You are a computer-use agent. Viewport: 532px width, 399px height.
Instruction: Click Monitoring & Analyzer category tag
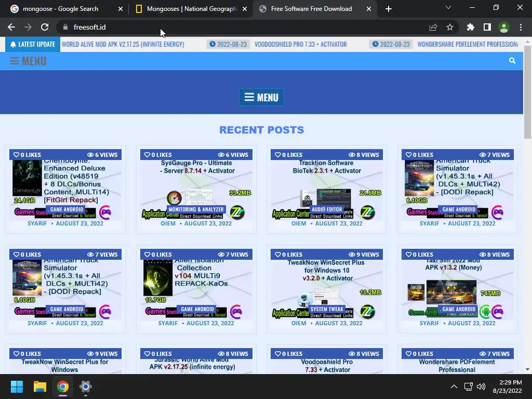point(196,209)
